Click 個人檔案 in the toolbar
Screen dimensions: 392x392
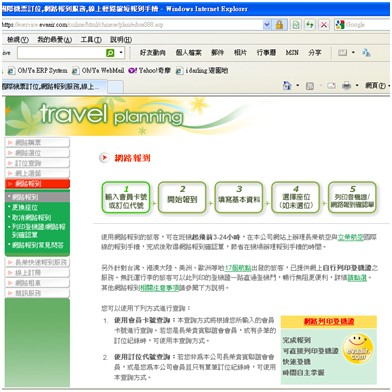[x=188, y=53]
